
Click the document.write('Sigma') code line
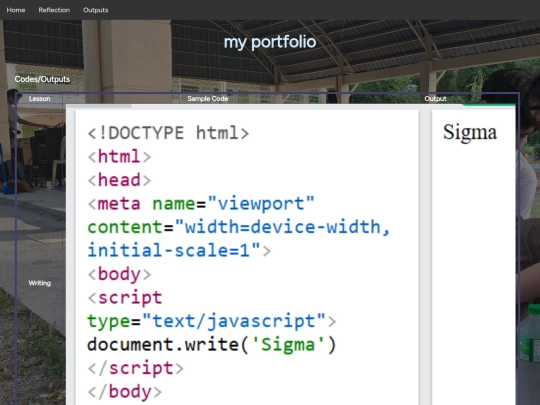[211, 345]
